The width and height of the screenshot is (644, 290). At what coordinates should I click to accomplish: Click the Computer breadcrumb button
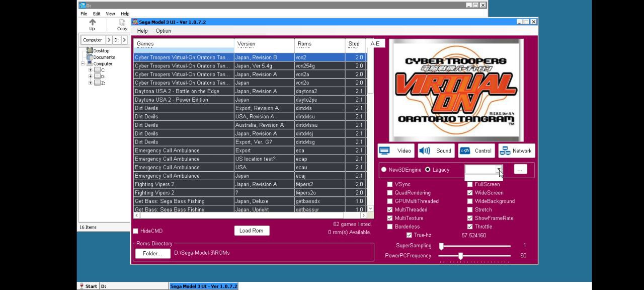(x=93, y=40)
